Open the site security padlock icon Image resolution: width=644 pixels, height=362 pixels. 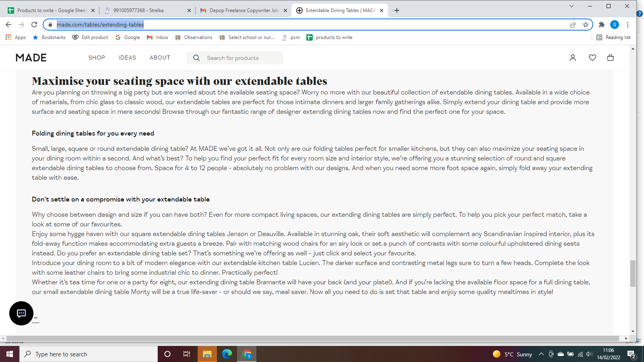pyautogui.click(x=50, y=25)
